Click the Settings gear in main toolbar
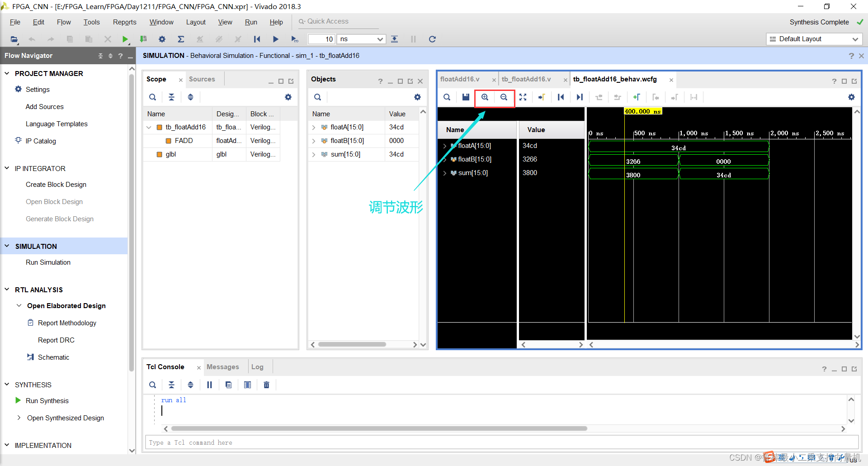This screenshot has height=466, width=868. [162, 39]
